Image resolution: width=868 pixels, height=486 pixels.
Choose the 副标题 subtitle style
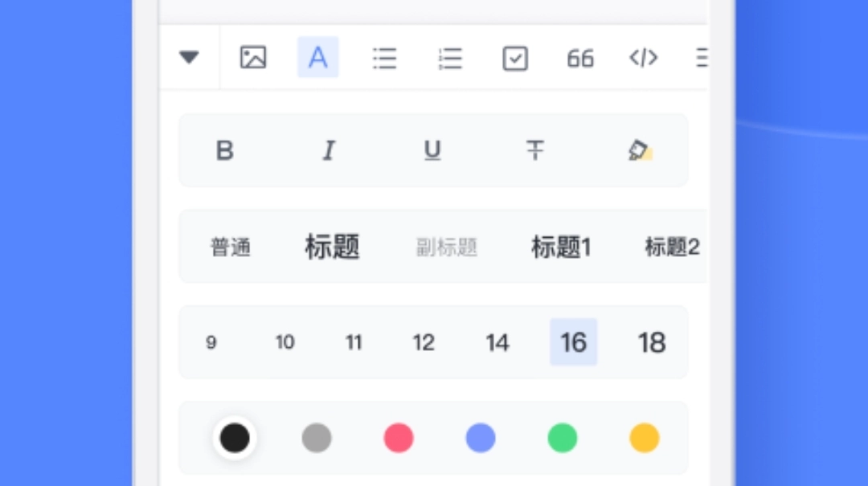tap(447, 247)
